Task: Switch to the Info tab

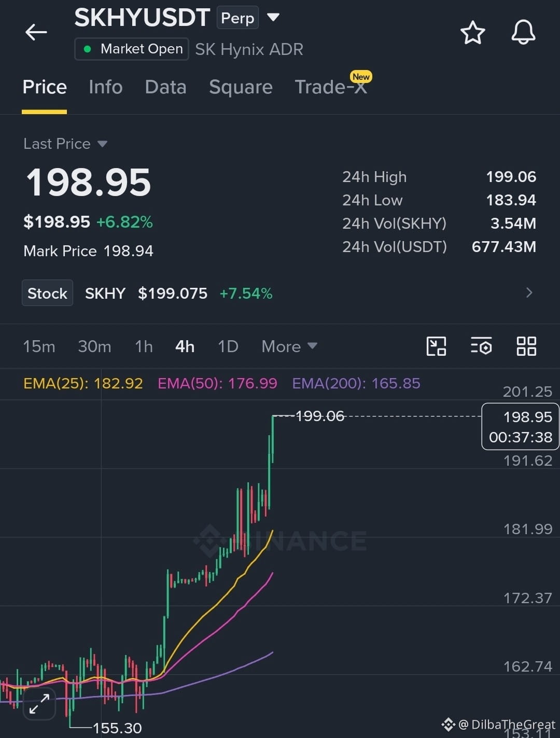Action: coord(105,87)
